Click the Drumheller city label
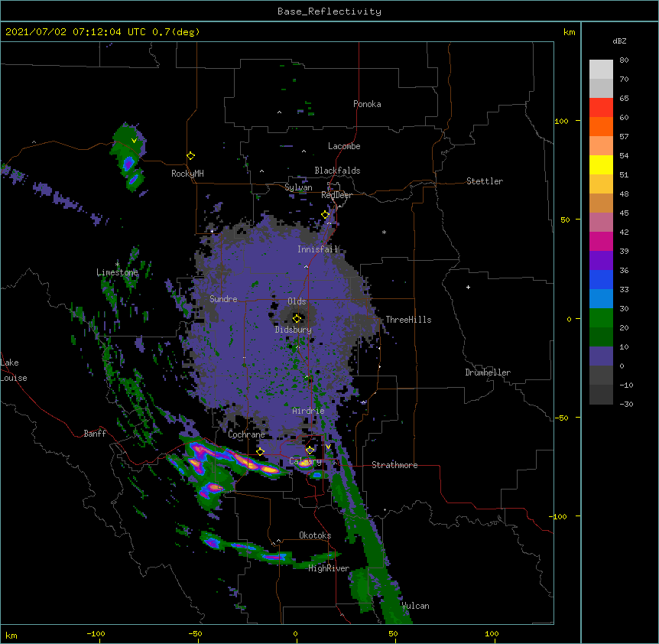659x644 pixels. (x=488, y=372)
